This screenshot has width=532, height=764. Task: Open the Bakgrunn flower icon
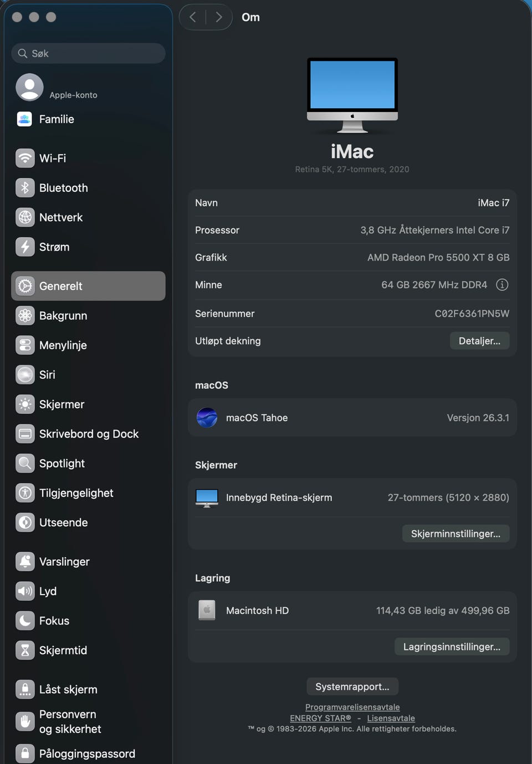(25, 316)
